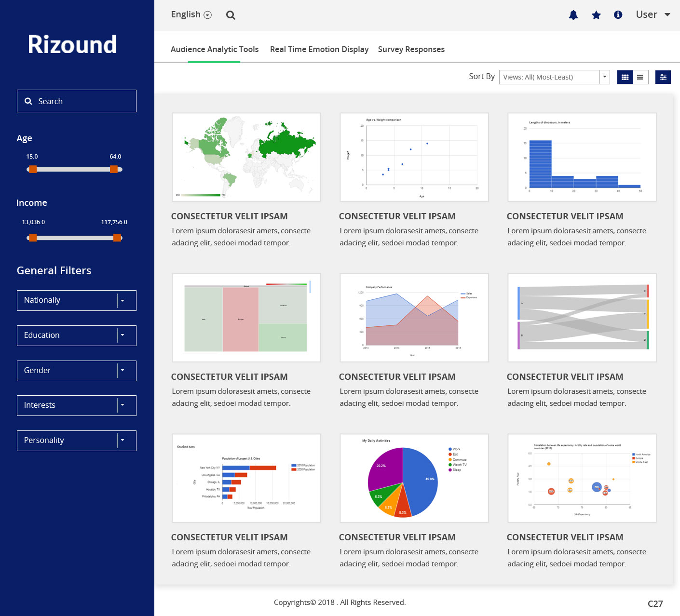Click the Income section label
This screenshot has width=680, height=616.
pyautogui.click(x=32, y=203)
